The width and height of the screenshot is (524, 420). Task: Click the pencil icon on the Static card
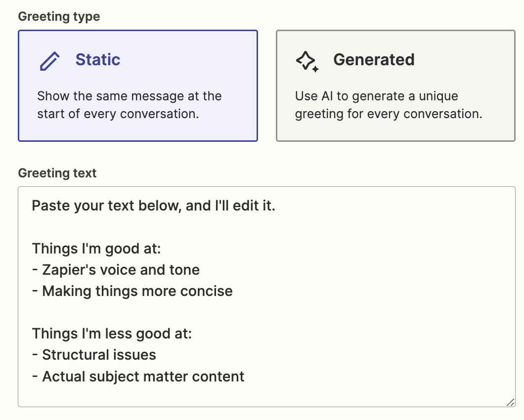(49, 60)
